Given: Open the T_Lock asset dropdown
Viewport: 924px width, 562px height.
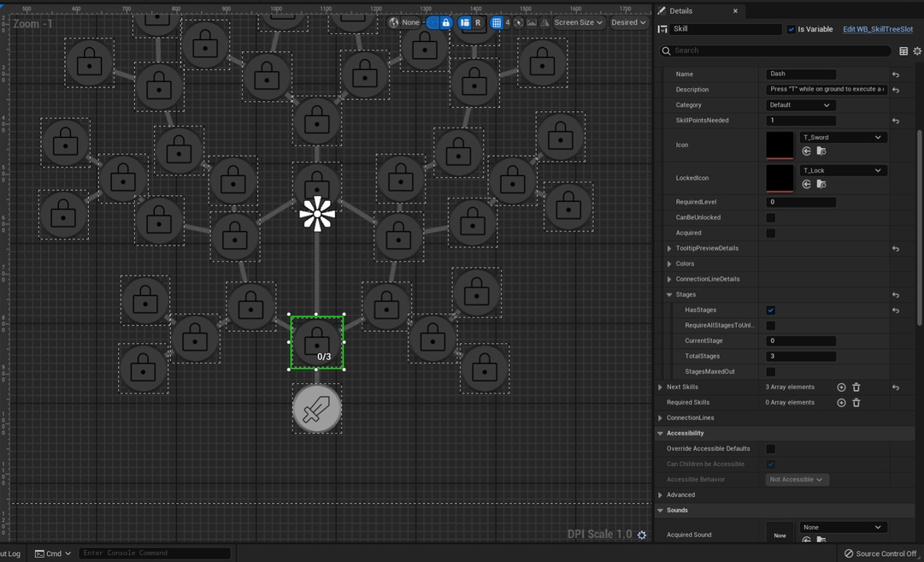Looking at the screenshot, I should point(843,170).
